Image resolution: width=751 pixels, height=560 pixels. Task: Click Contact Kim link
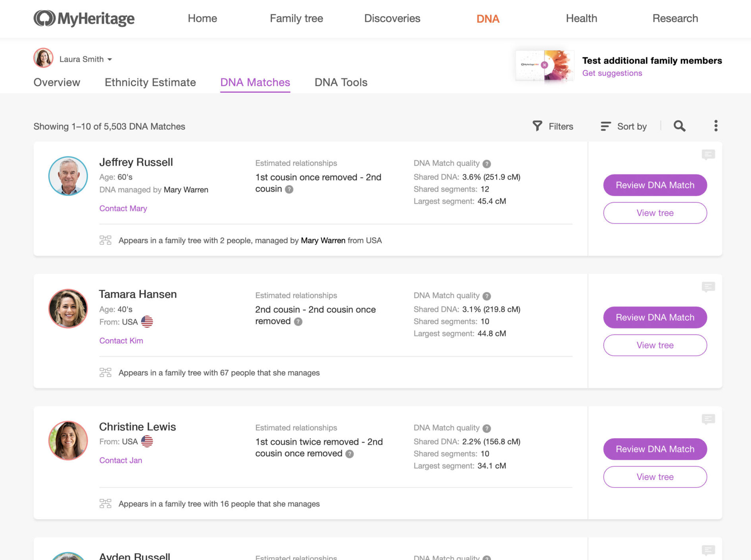[x=121, y=341]
